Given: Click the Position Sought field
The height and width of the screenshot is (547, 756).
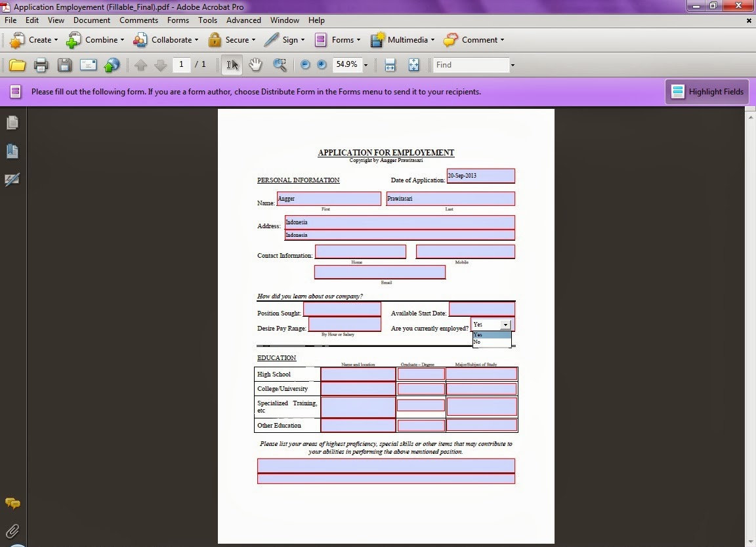Looking at the screenshot, I should pos(342,309).
